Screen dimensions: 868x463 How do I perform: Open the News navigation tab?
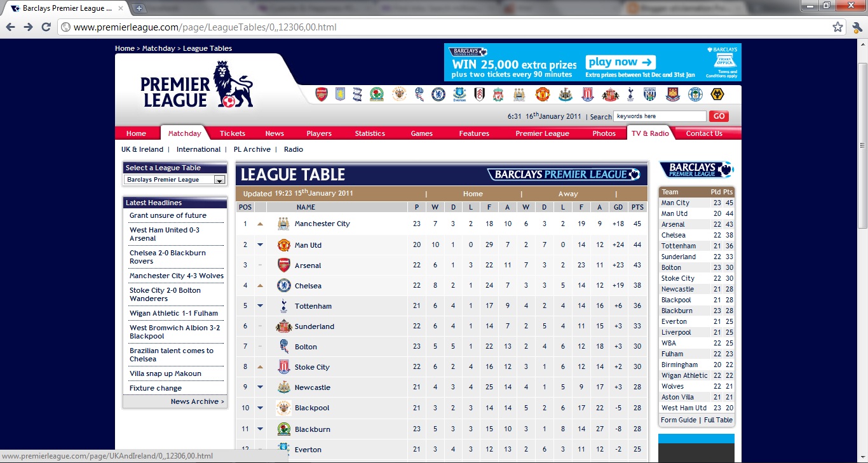275,133
